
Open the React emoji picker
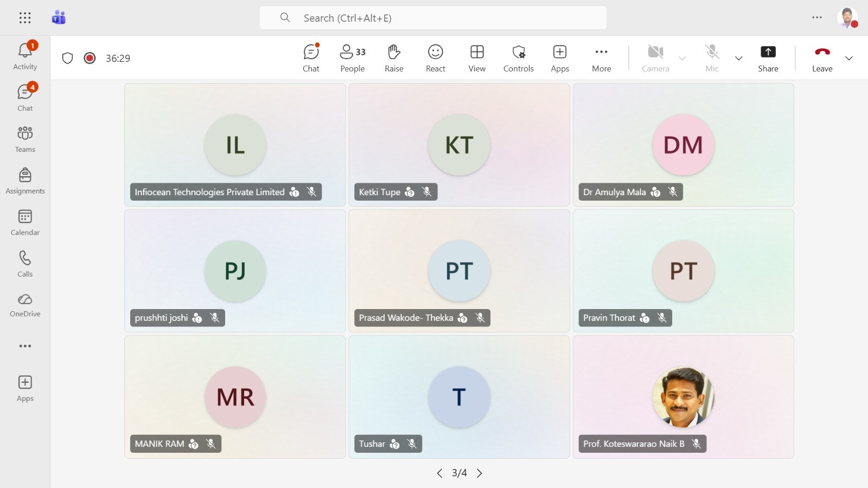click(435, 57)
